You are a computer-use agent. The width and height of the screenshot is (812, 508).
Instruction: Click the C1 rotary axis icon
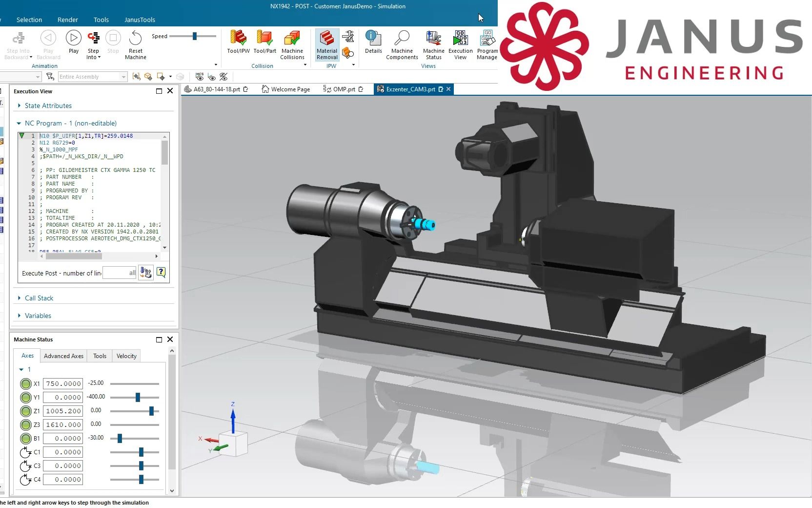[26, 452]
